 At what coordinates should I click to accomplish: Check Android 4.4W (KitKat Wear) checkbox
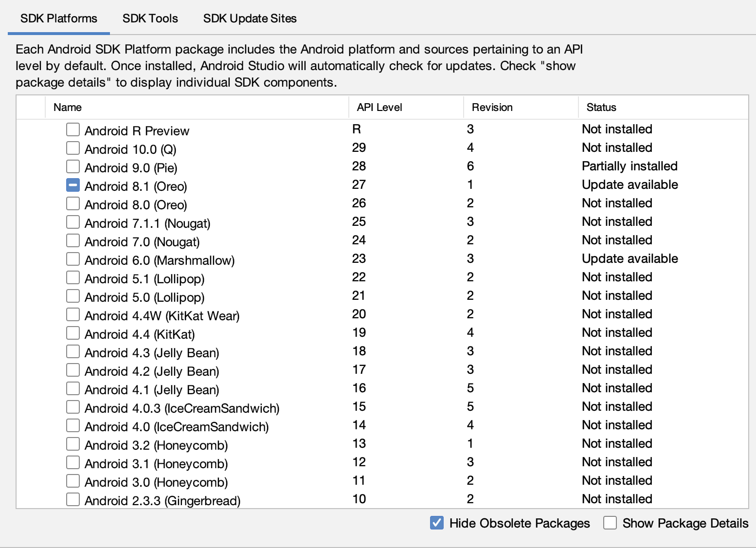click(73, 314)
